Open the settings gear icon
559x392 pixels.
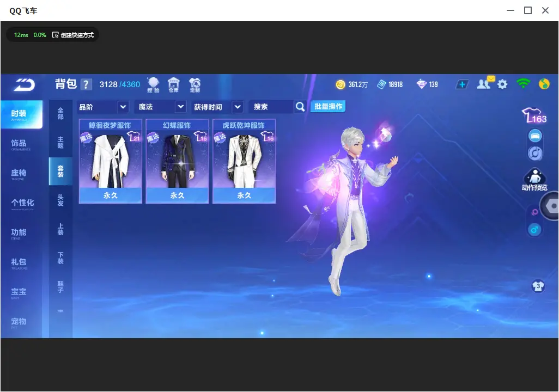pos(502,84)
